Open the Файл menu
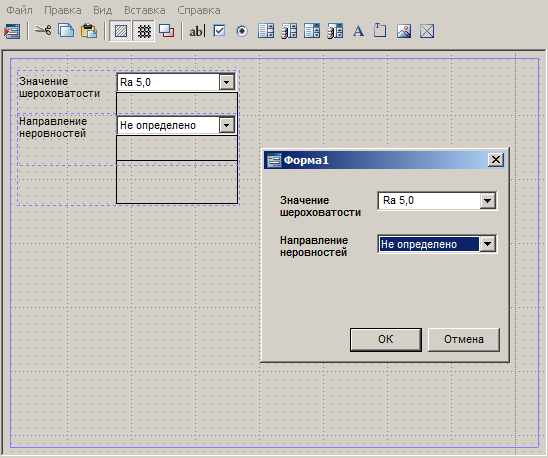Viewport: 548px width, 458px height. point(20,10)
